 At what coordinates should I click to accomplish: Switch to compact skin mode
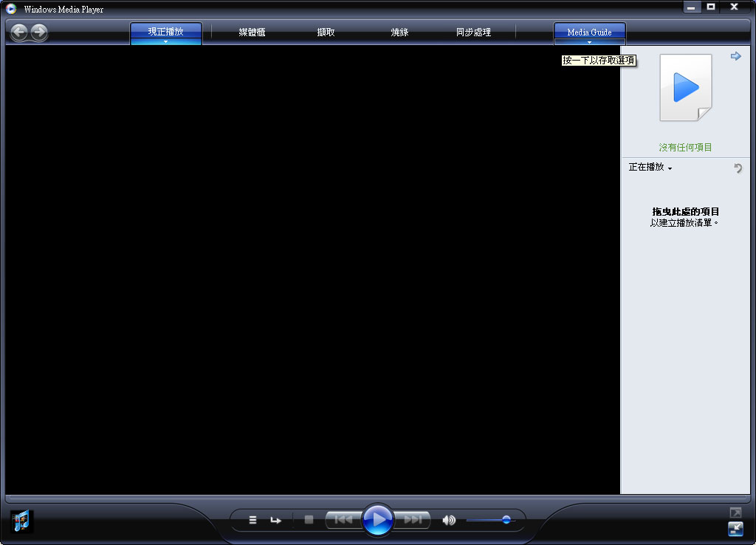(x=735, y=529)
